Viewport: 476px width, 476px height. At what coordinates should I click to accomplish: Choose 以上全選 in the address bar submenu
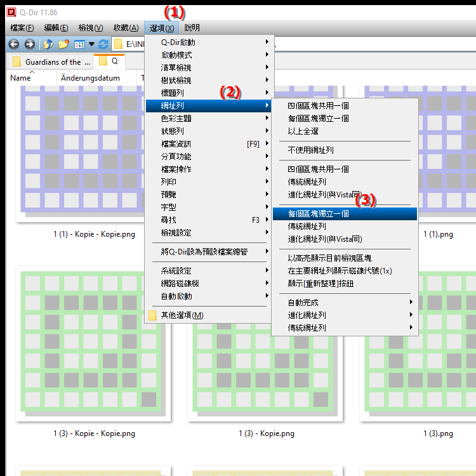[x=345, y=131]
